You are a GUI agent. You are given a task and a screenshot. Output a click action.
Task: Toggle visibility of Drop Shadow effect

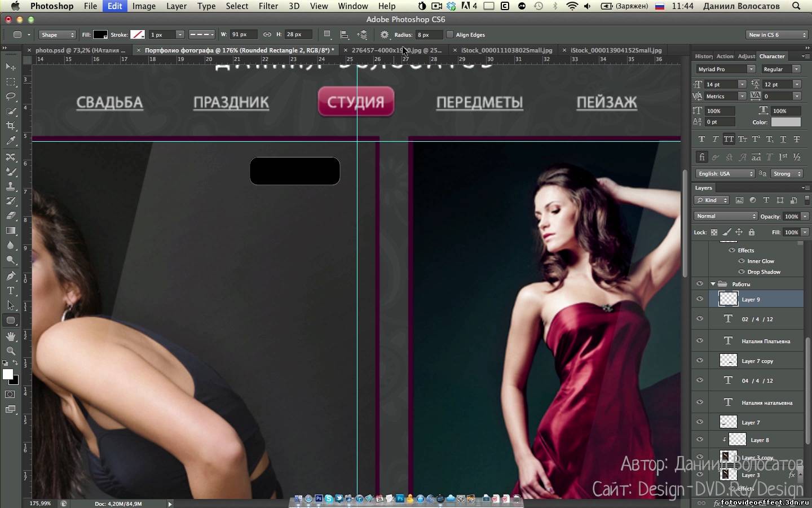(742, 272)
